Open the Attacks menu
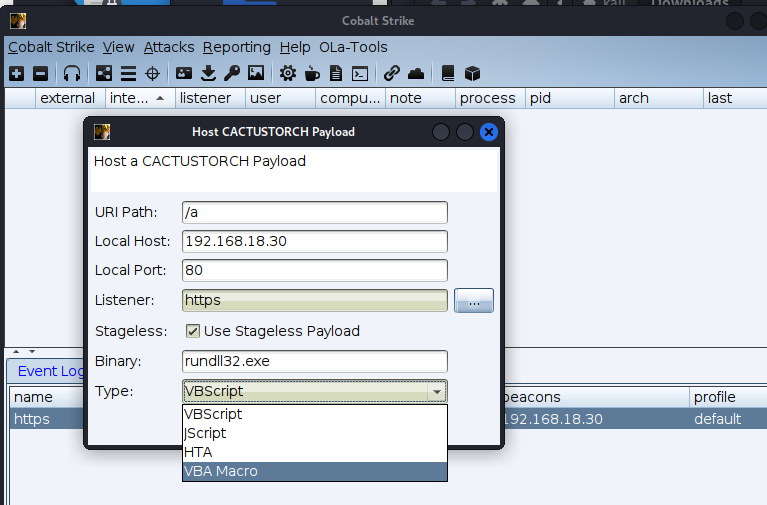This screenshot has width=767, height=505. pyautogui.click(x=169, y=47)
